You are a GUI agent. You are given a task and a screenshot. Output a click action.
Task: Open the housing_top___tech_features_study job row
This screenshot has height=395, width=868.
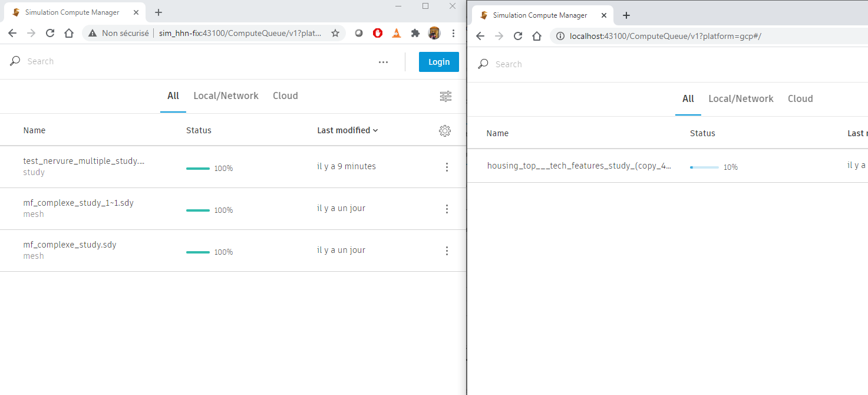coord(579,166)
